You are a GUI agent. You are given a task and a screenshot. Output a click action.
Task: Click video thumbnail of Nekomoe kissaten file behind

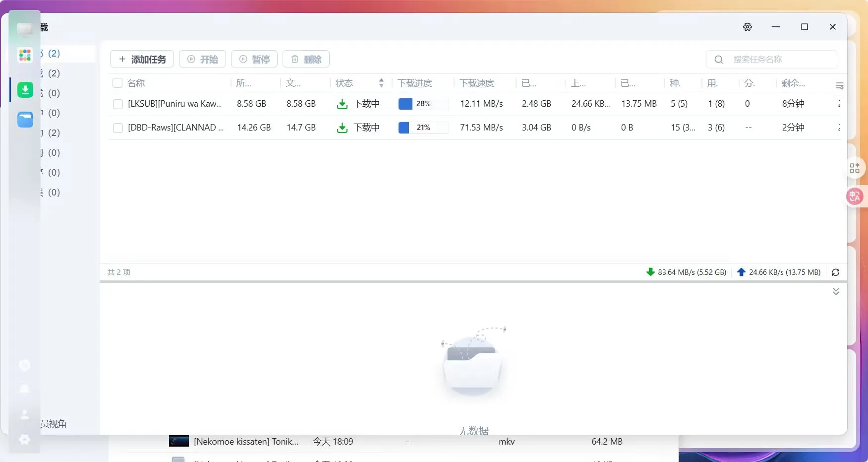tap(179, 441)
